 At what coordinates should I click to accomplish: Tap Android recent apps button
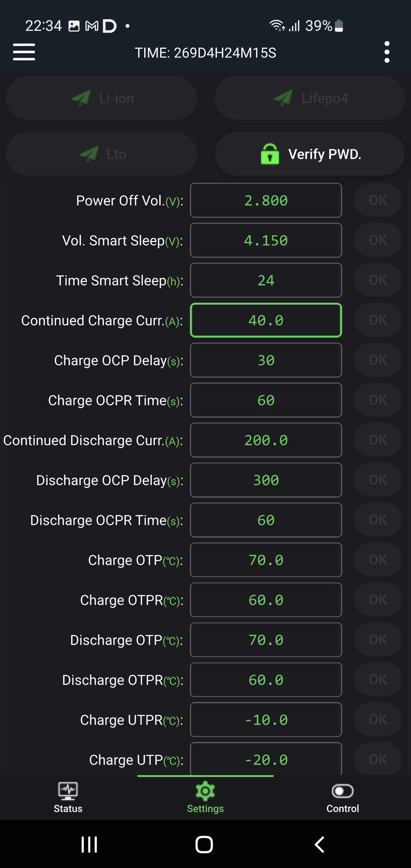89,844
